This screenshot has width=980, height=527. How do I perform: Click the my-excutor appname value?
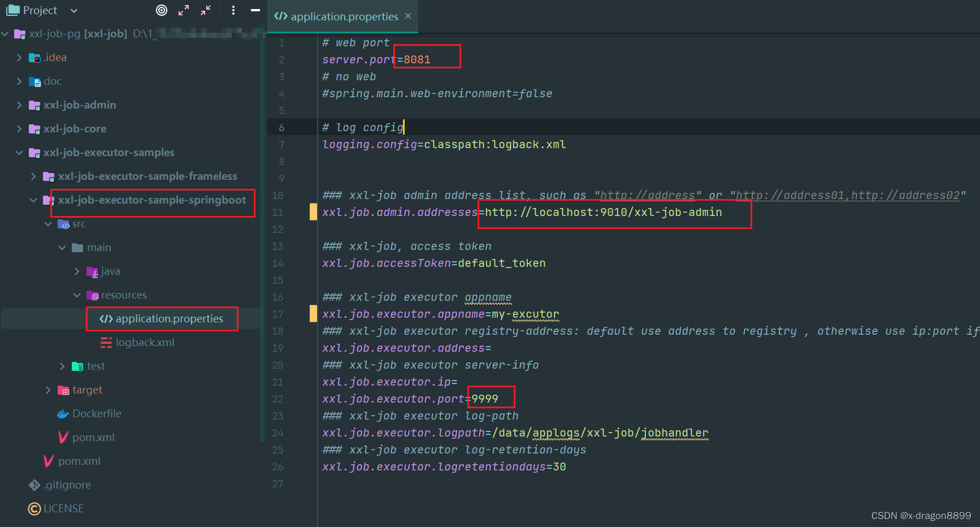point(526,314)
